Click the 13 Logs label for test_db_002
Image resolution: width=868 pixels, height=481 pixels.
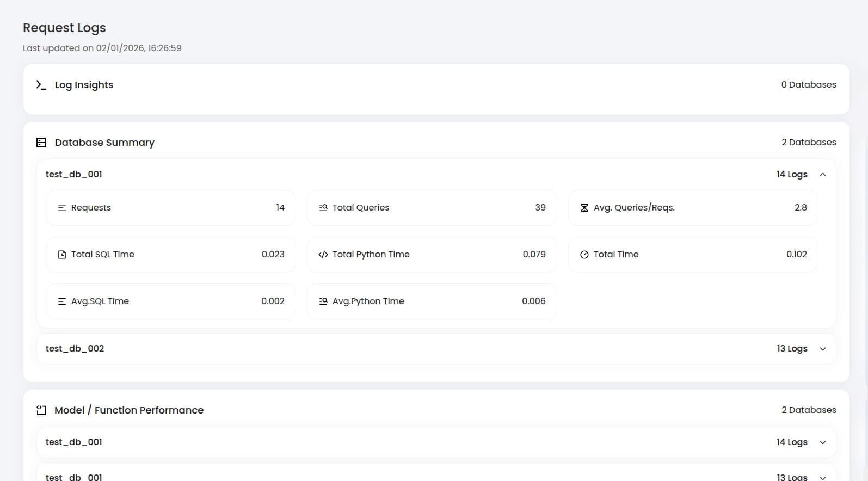(x=792, y=349)
